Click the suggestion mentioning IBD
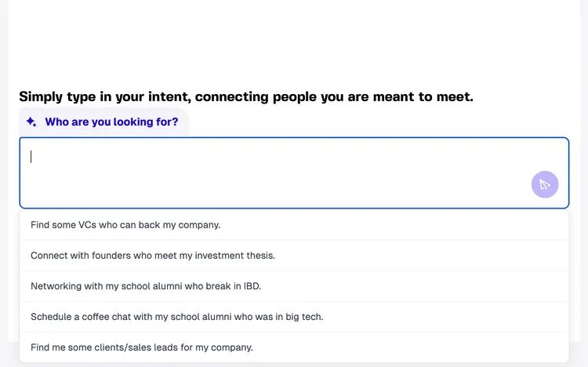Screen dimensions: 588x367 coord(146,286)
